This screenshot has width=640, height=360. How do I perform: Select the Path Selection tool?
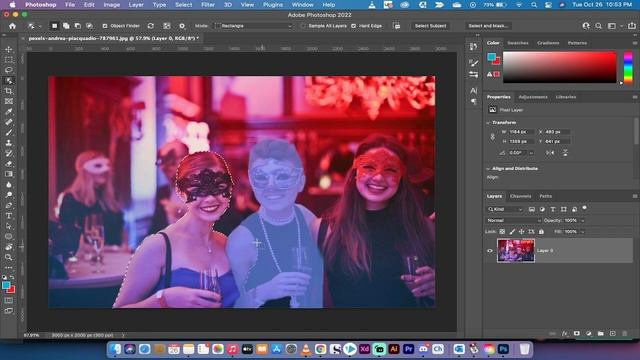point(9,226)
